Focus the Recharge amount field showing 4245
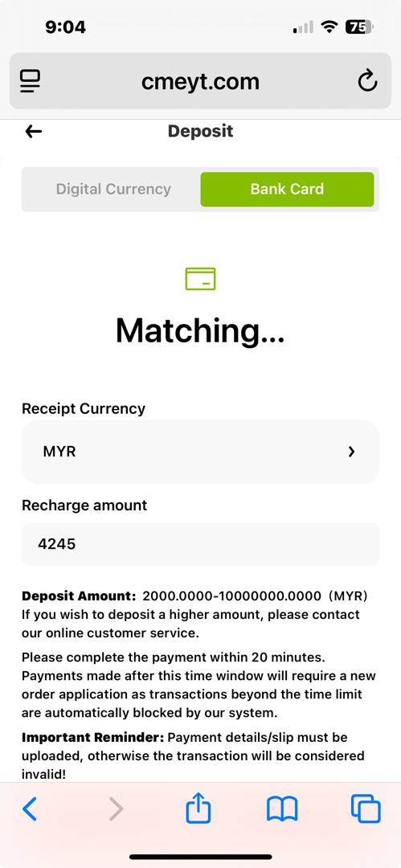The height and width of the screenshot is (868, 401). [x=201, y=544]
